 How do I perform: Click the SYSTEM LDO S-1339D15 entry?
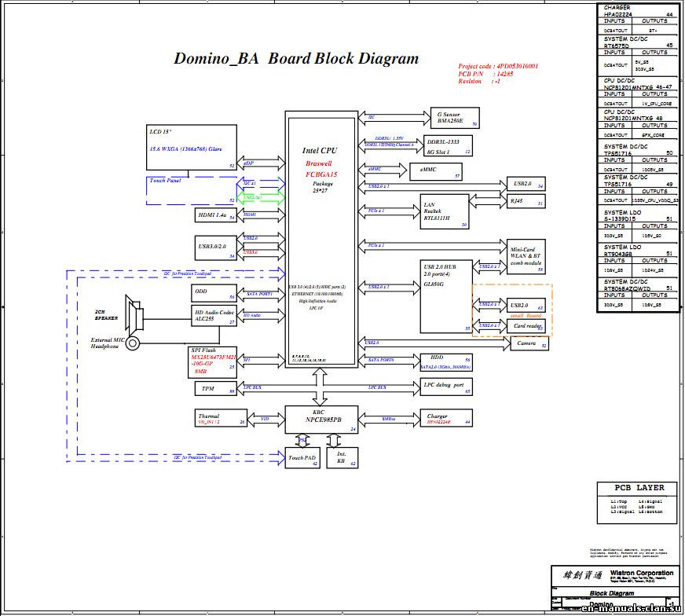point(638,215)
